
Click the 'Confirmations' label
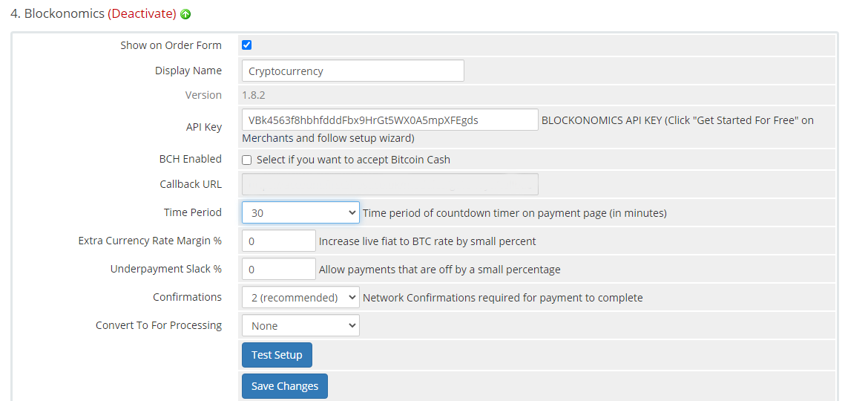tap(188, 298)
